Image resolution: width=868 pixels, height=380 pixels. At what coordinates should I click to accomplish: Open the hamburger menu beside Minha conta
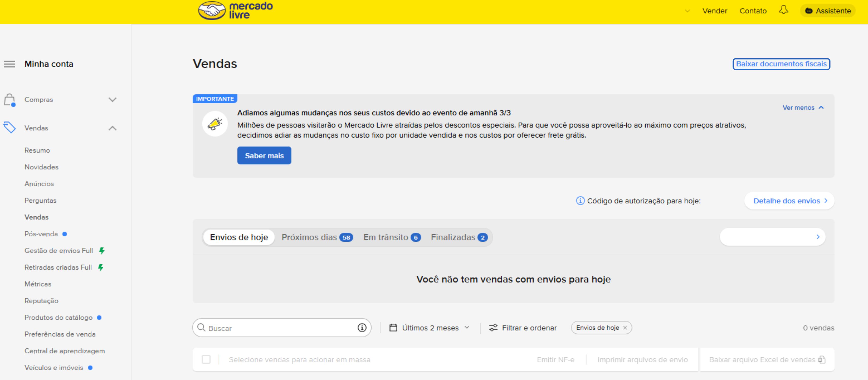(9, 64)
